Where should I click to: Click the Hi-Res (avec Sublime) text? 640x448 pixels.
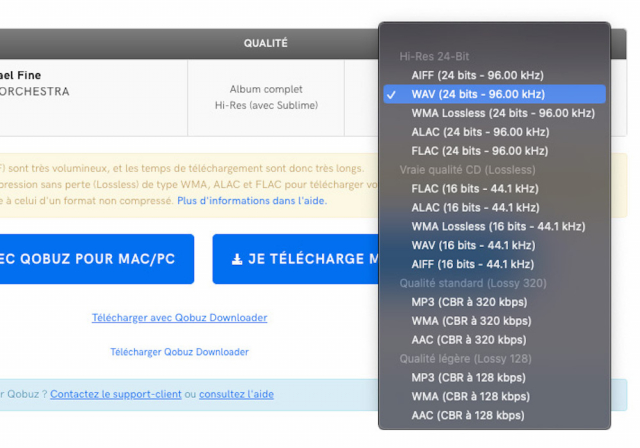click(267, 105)
